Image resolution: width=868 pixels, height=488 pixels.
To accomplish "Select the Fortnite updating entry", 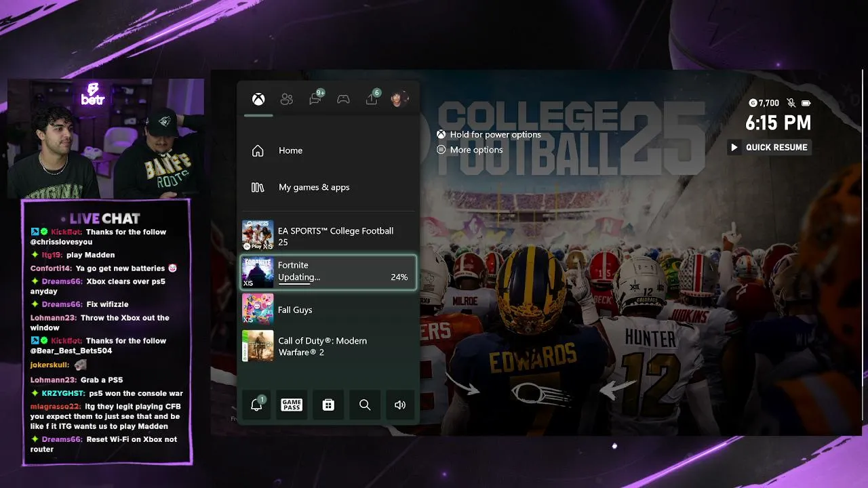I will pos(328,272).
